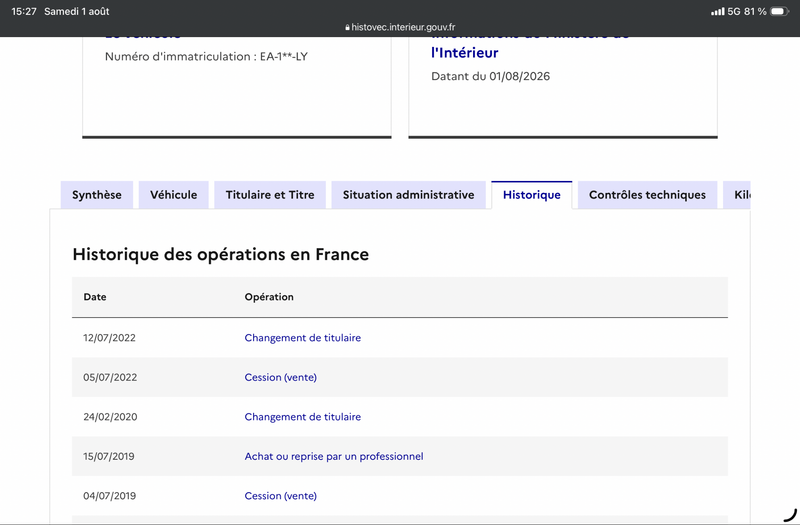
Task: Click the Opération column header
Action: click(x=269, y=297)
